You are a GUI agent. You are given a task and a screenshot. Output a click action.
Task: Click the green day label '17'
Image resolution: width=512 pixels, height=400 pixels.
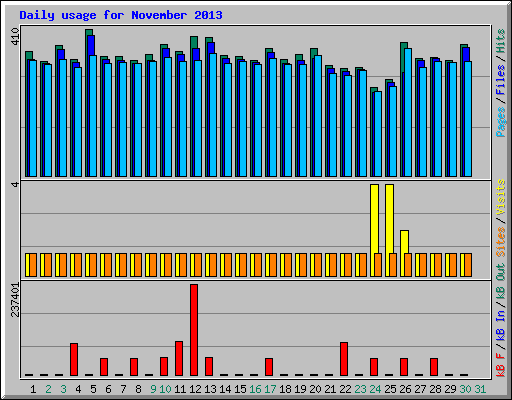pos(270,389)
